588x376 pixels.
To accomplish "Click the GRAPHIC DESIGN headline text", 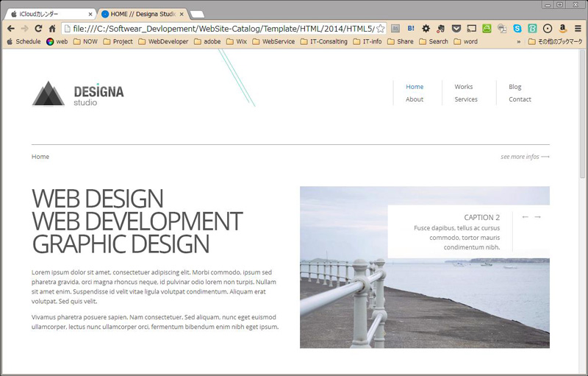I will coord(121,244).
